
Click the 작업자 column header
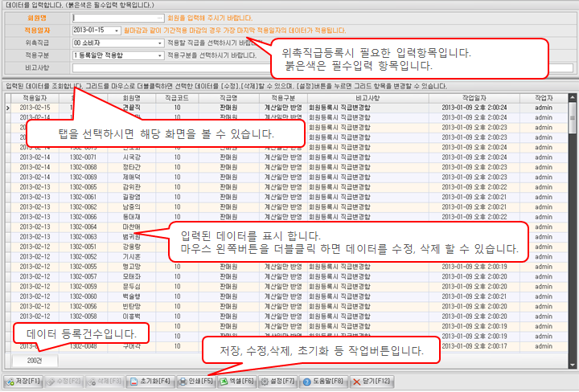coord(544,98)
